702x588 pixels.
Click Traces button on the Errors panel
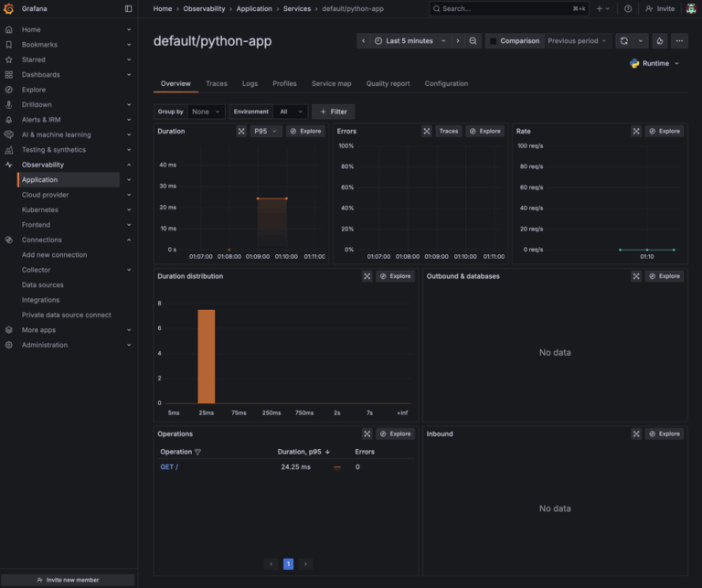pos(449,131)
